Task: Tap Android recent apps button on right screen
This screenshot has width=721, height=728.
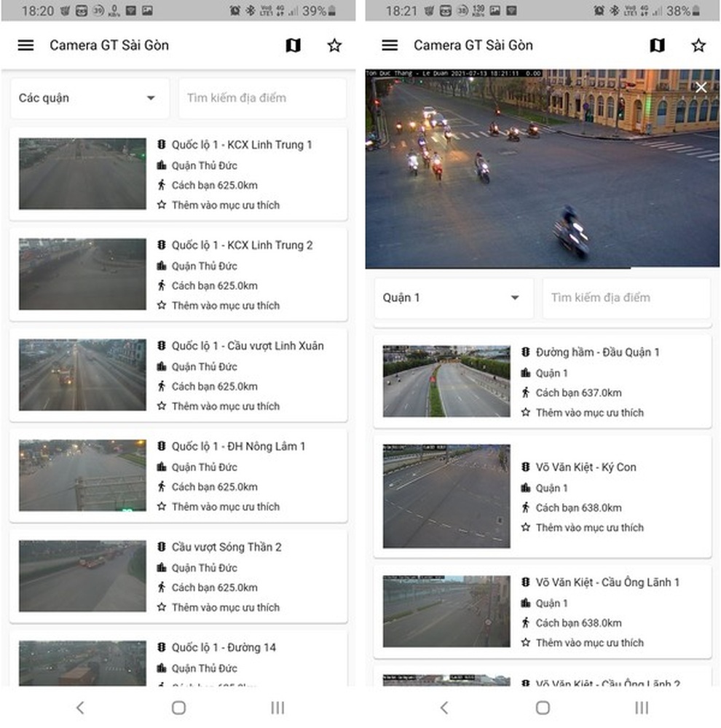Action: pyautogui.click(x=642, y=708)
